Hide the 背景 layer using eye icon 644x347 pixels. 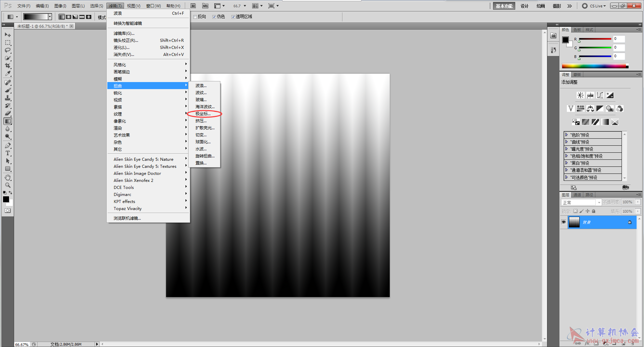563,222
